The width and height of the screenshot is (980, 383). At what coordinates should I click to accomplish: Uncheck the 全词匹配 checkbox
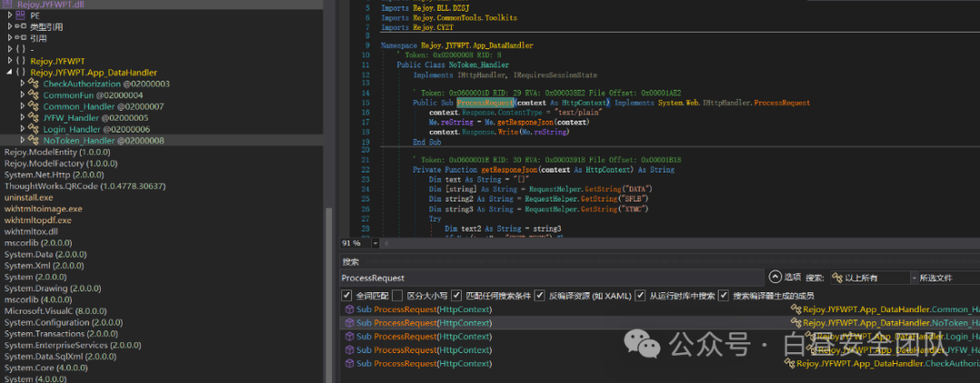coord(347,296)
